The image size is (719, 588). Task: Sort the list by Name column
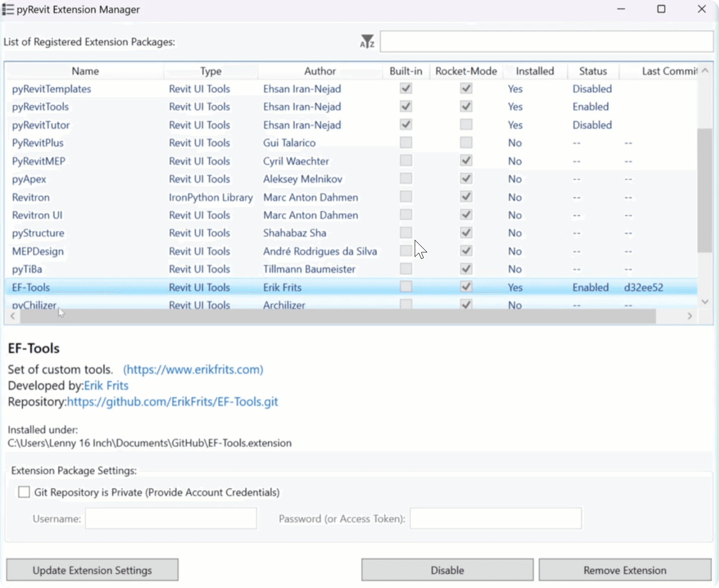85,71
